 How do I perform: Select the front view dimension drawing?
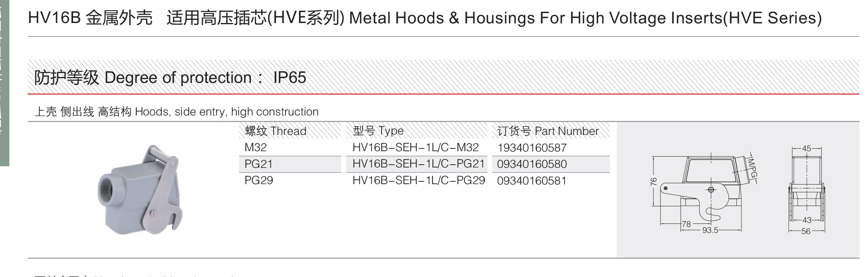point(807,190)
